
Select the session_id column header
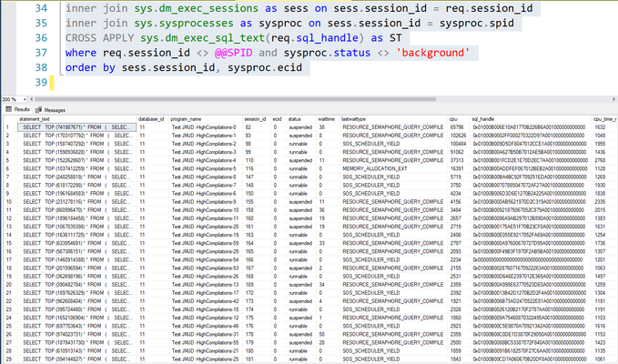click(255, 119)
